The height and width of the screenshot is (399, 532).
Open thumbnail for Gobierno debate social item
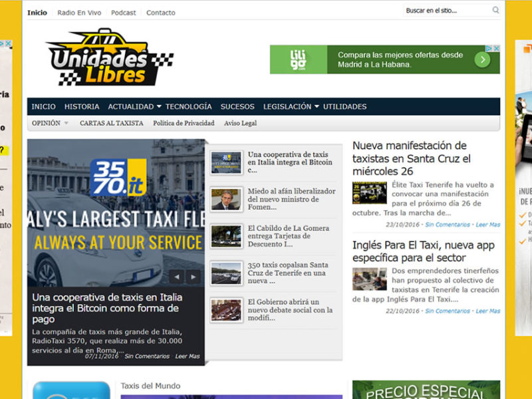pyautogui.click(x=226, y=310)
